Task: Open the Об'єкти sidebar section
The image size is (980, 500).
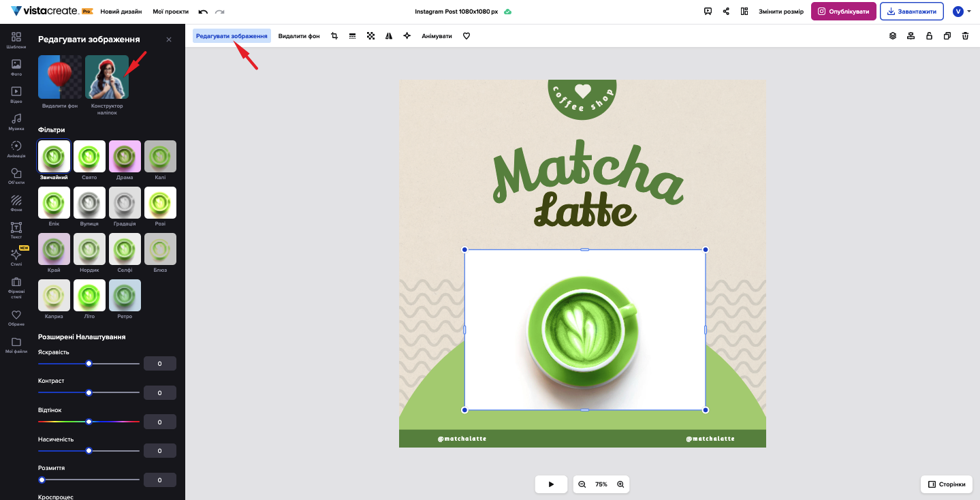Action: (16, 176)
